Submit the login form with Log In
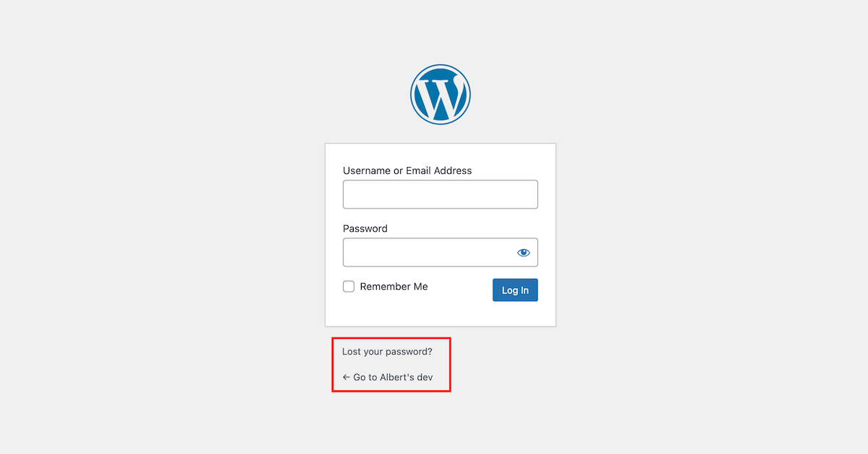868x454 pixels. click(515, 290)
